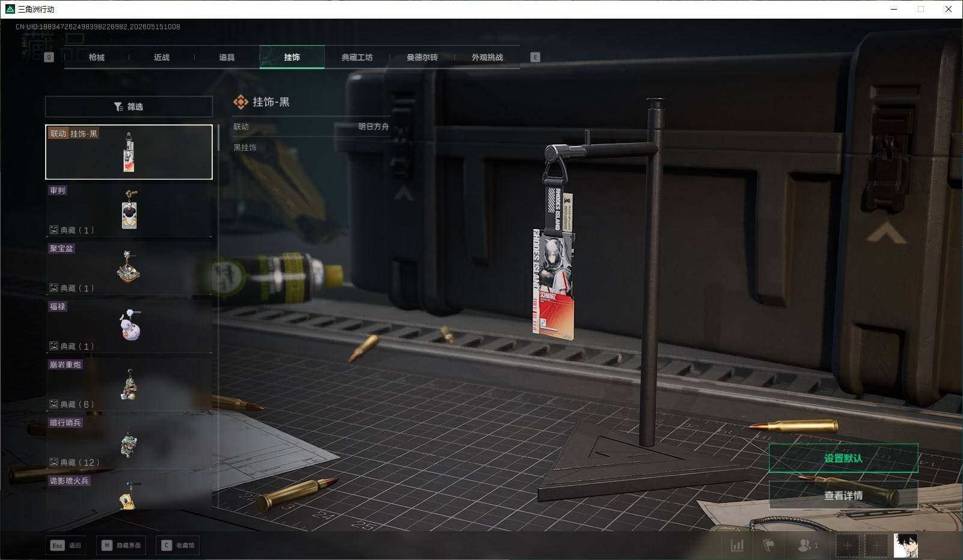Open the C 收藏馆 button
The width and height of the screenshot is (963, 560).
coord(178,545)
